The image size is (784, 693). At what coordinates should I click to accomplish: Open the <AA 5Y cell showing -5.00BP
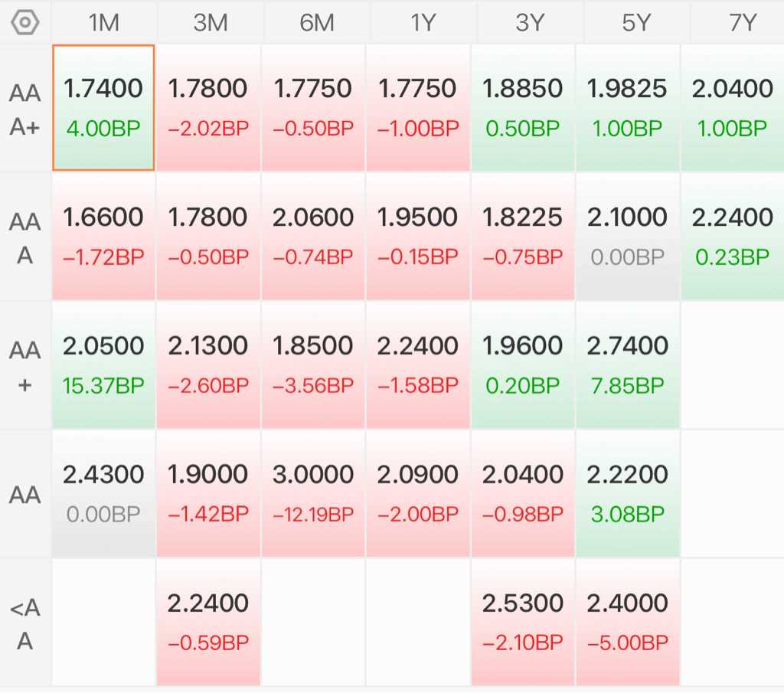coord(628,622)
